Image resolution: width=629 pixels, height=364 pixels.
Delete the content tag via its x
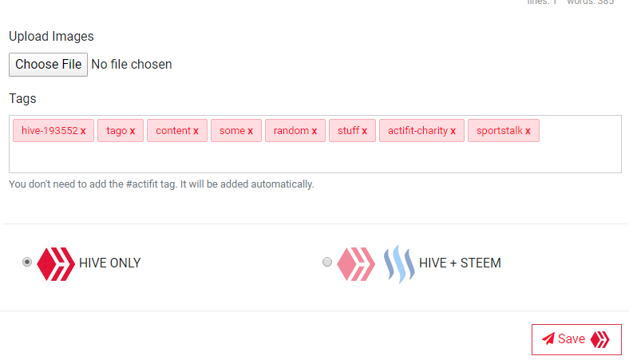pyautogui.click(x=196, y=131)
